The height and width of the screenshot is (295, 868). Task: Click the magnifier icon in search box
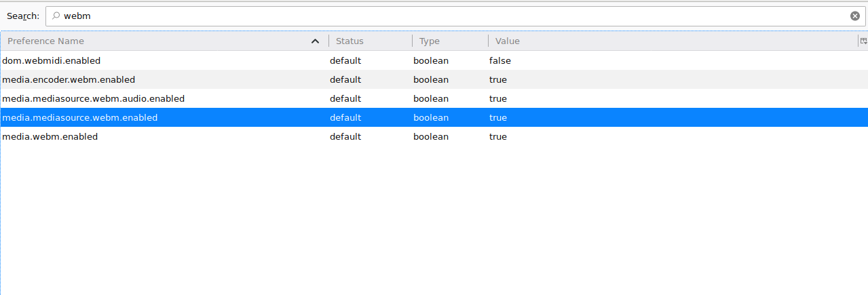point(56,16)
